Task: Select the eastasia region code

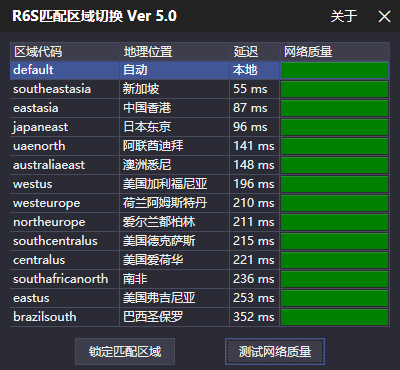Action: [35, 108]
